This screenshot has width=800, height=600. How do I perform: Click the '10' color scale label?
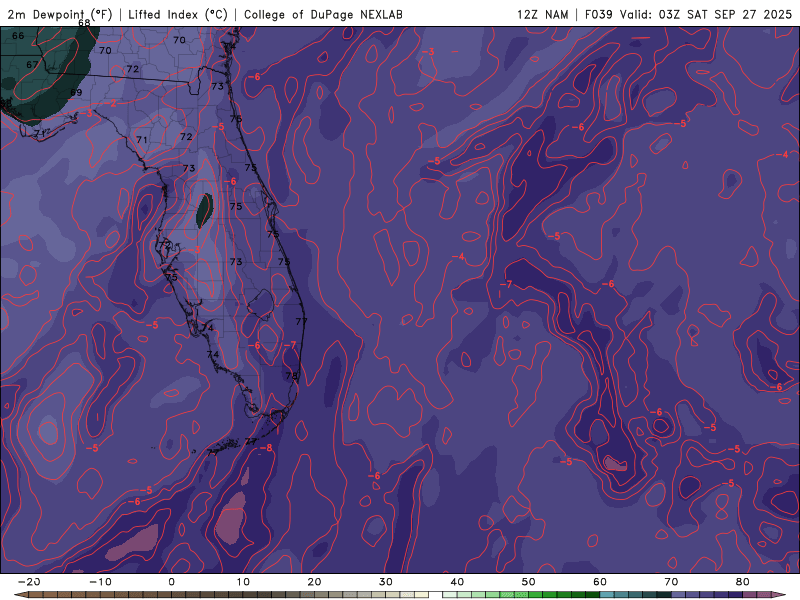point(243,582)
